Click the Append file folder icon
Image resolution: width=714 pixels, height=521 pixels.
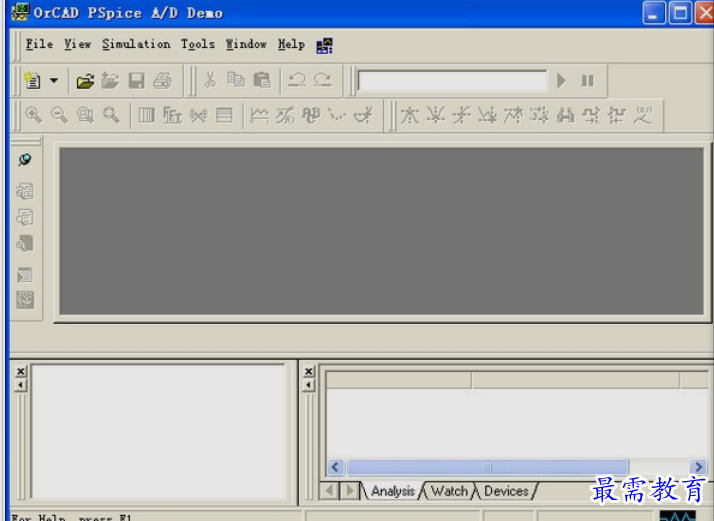coord(110,81)
